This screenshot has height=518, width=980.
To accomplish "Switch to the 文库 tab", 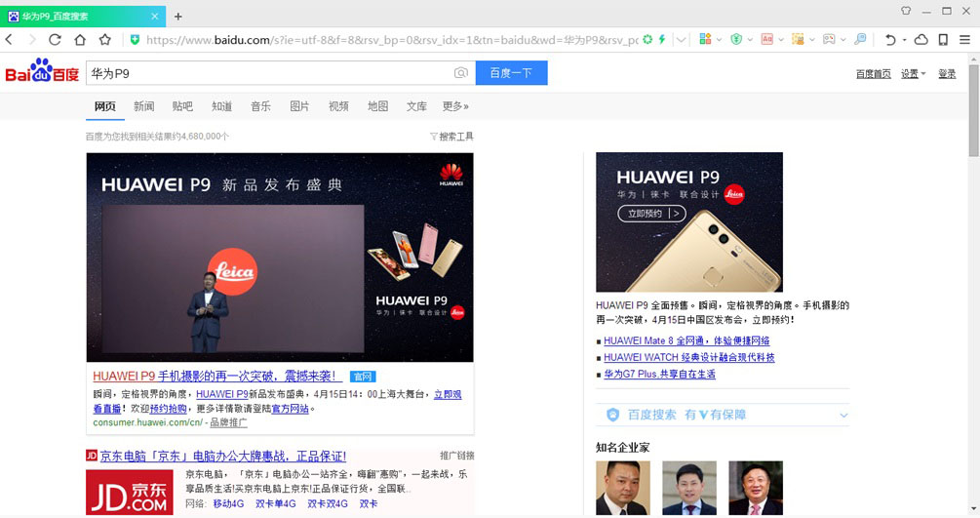I will click(x=417, y=106).
